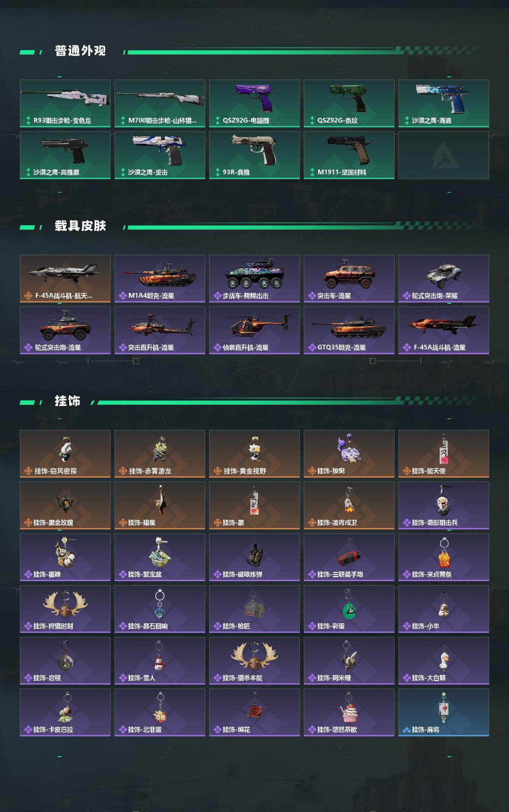Select the green 挂饰-彩蛋 charm
The width and height of the screenshot is (509, 812).
coord(349,609)
